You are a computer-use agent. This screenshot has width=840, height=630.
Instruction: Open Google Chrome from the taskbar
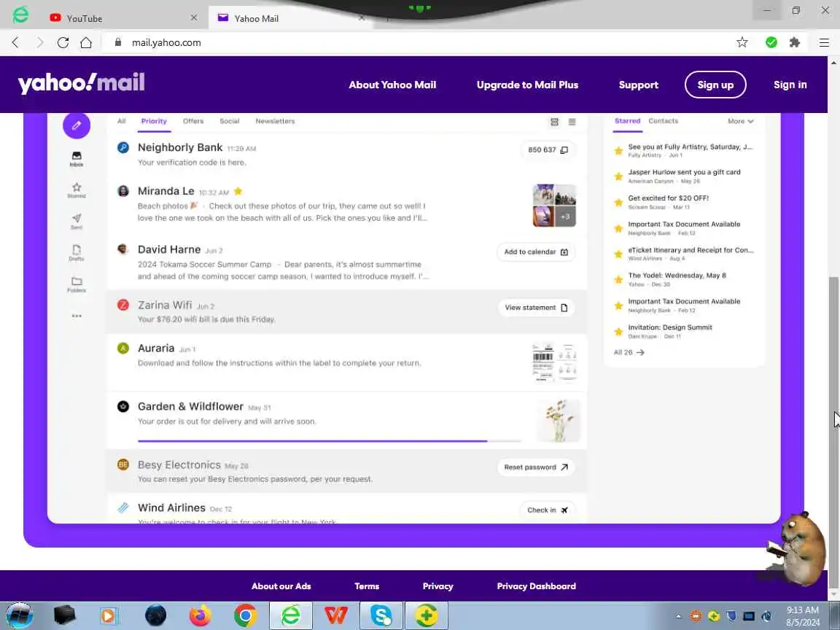click(x=245, y=615)
